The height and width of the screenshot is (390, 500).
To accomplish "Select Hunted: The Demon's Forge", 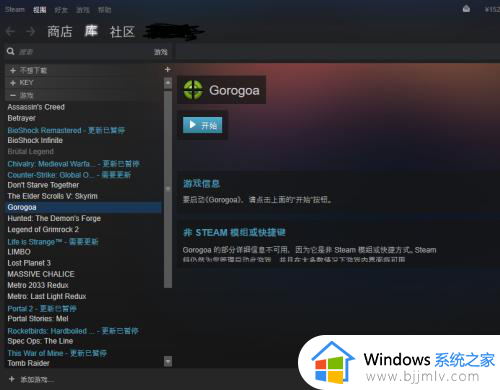I will [54, 218].
